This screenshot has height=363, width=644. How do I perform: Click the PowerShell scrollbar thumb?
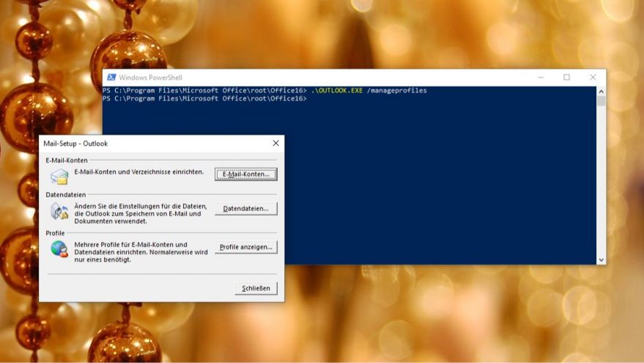point(602,101)
